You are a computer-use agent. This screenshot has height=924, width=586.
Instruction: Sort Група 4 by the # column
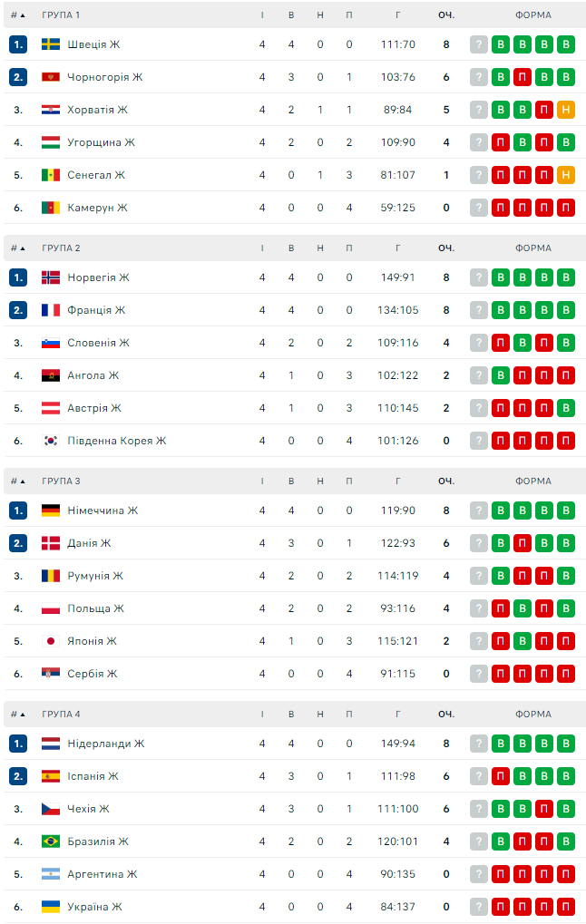click(18, 715)
